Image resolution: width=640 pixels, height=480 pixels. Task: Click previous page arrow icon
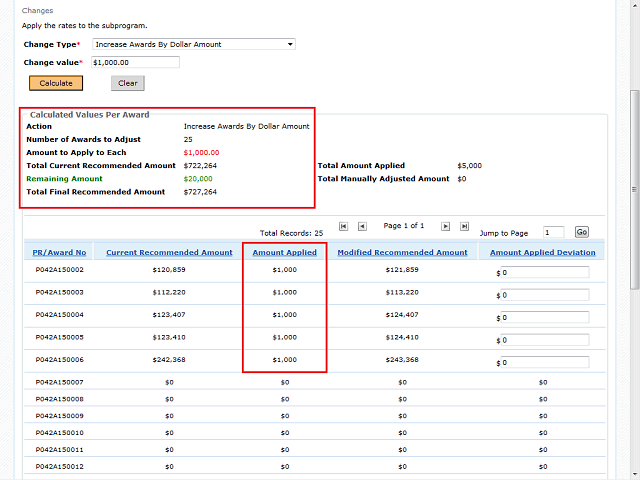[362, 226]
